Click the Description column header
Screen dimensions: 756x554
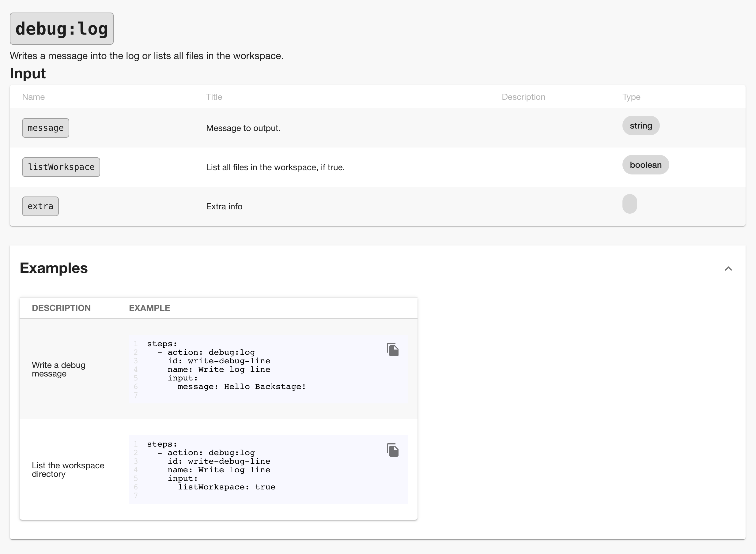pyautogui.click(x=523, y=97)
